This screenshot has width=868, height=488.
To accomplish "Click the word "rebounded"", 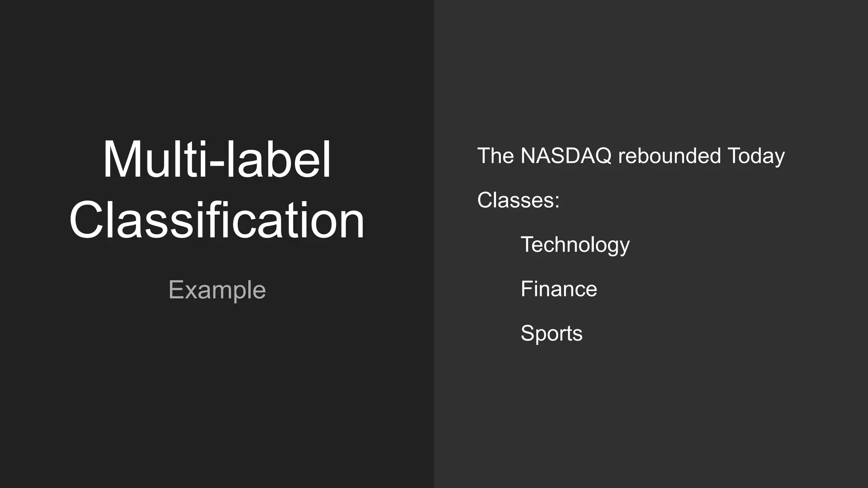I will [x=669, y=155].
